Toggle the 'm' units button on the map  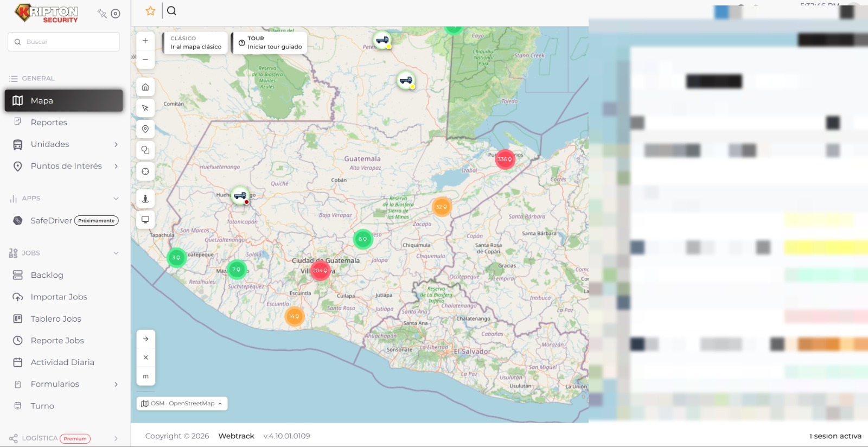pyautogui.click(x=146, y=376)
